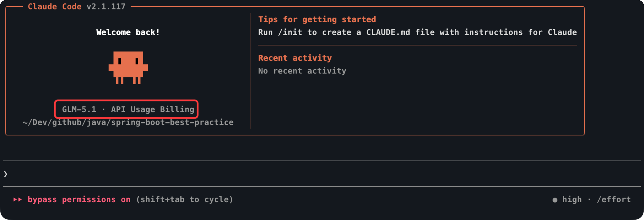
Task: Click the No recent activity text
Action: click(302, 71)
